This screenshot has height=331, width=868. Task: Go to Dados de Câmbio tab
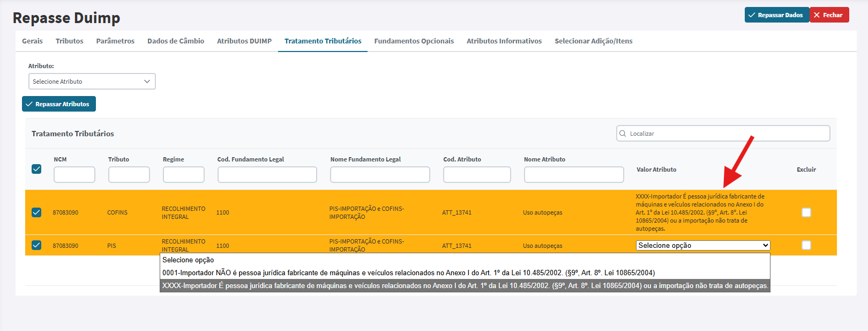(176, 41)
